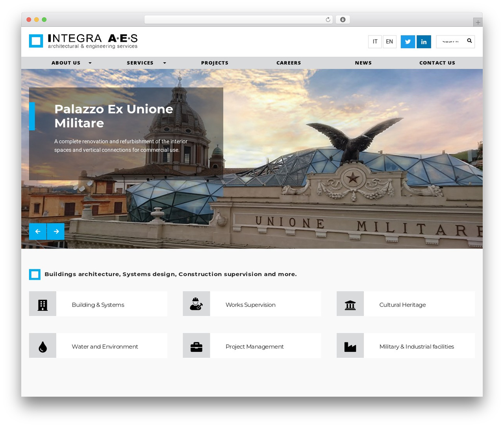Go to previous slide arrow
Viewport: 504px width, 427px height.
38,231
